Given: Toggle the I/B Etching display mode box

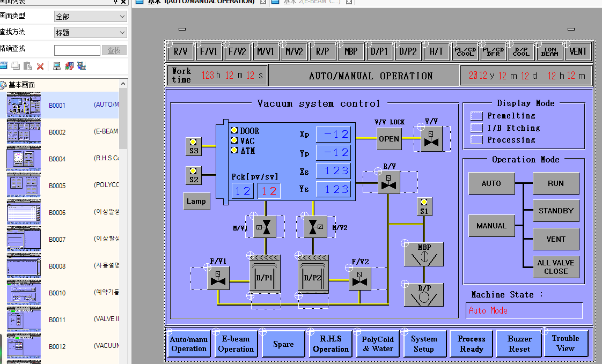Looking at the screenshot, I should pyautogui.click(x=476, y=128).
